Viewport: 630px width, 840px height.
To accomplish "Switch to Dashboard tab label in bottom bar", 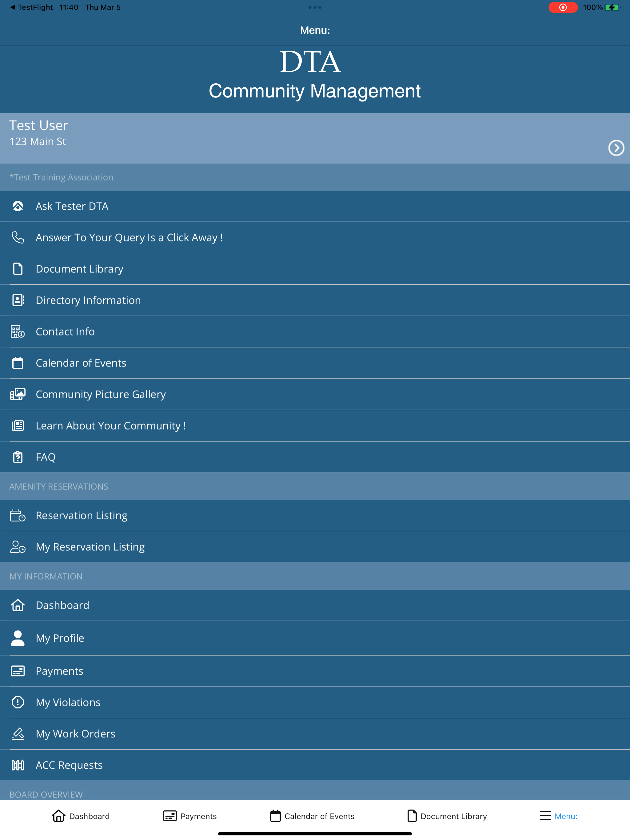I will coord(89,816).
